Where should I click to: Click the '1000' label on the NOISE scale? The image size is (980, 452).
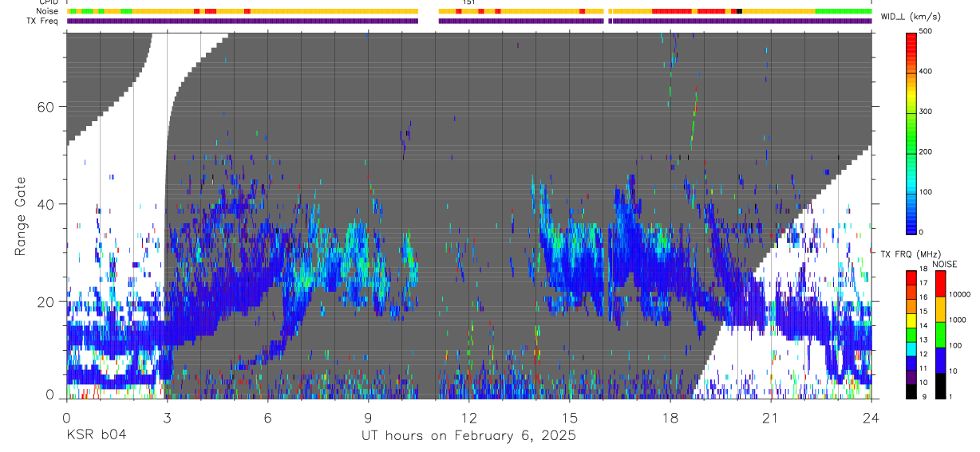[958, 320]
